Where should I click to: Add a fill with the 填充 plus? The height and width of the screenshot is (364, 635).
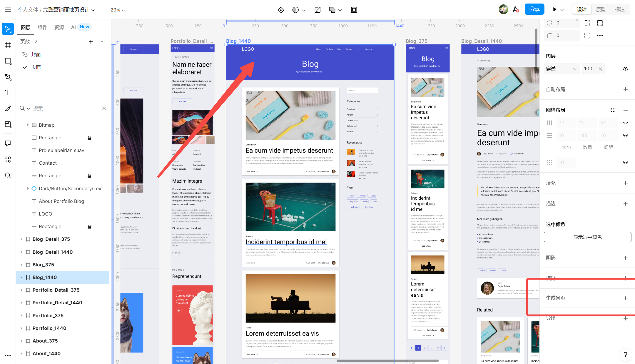(x=626, y=183)
